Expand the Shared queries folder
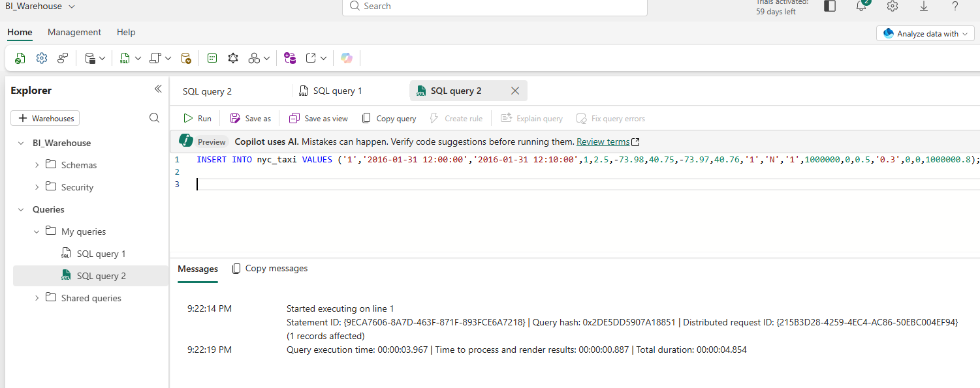 point(37,298)
